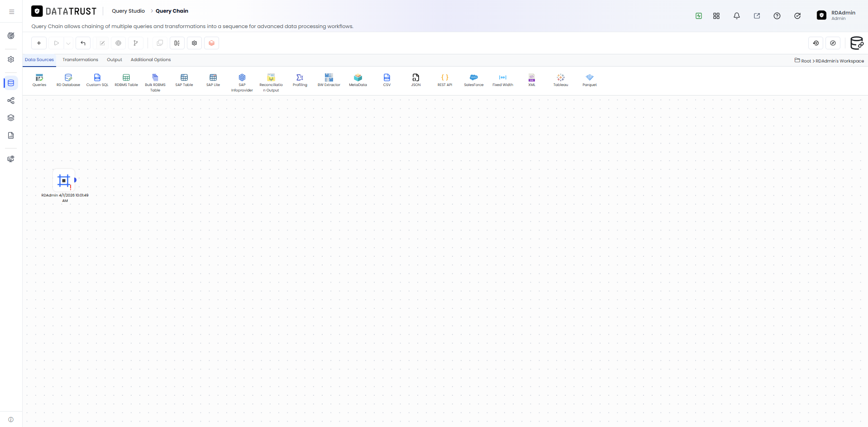
Task: Select the RDBMS Table data source
Action: point(126,80)
